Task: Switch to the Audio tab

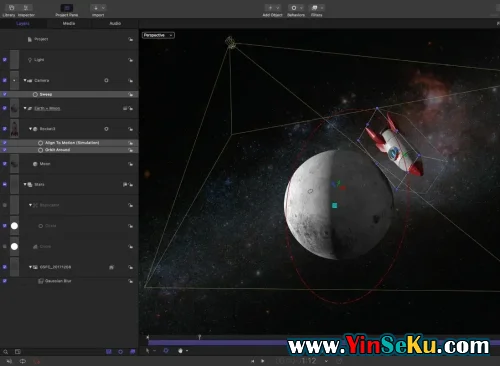Action: click(x=115, y=23)
